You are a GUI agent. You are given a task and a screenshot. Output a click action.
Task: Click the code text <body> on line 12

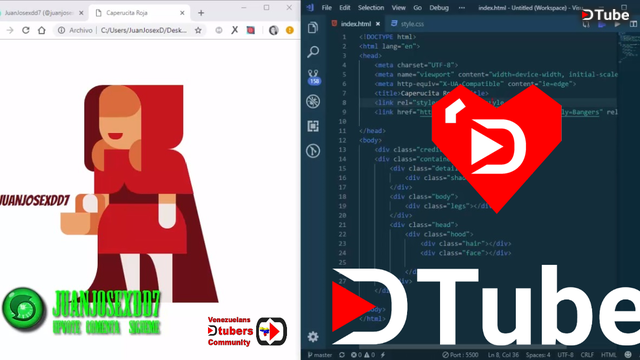click(371, 140)
